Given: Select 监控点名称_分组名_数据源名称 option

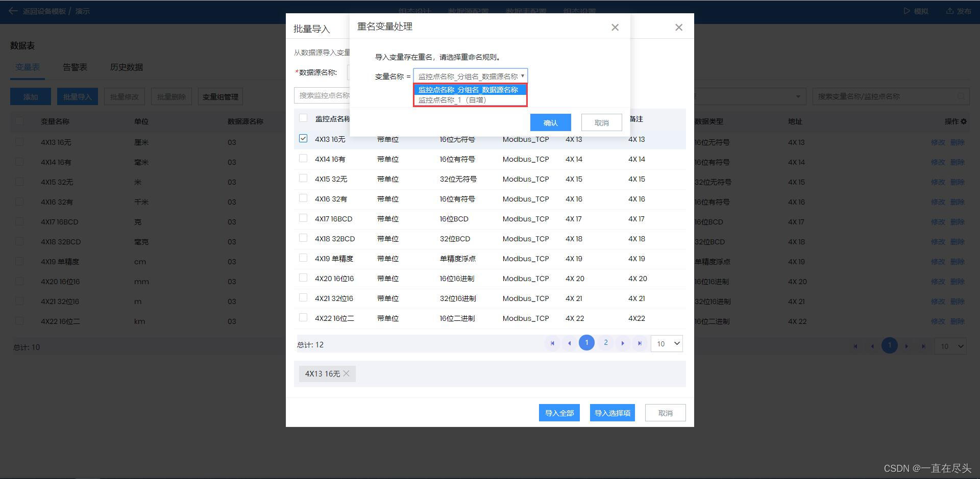Looking at the screenshot, I should (470, 89).
